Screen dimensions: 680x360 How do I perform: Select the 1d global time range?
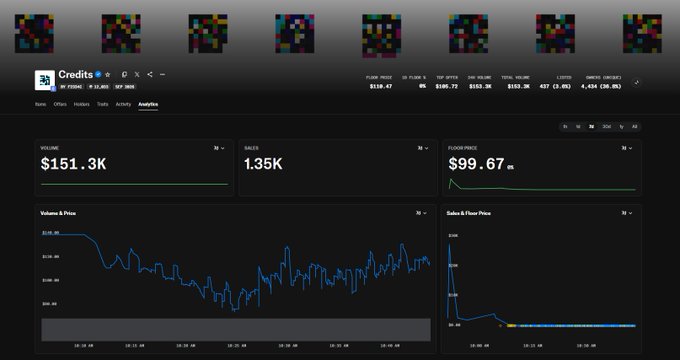tap(578, 127)
